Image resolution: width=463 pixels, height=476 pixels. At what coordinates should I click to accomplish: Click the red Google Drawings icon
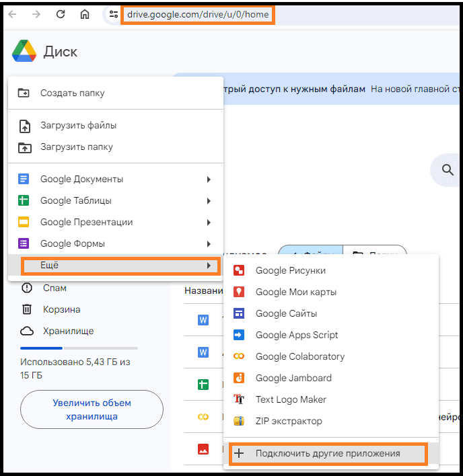click(239, 270)
